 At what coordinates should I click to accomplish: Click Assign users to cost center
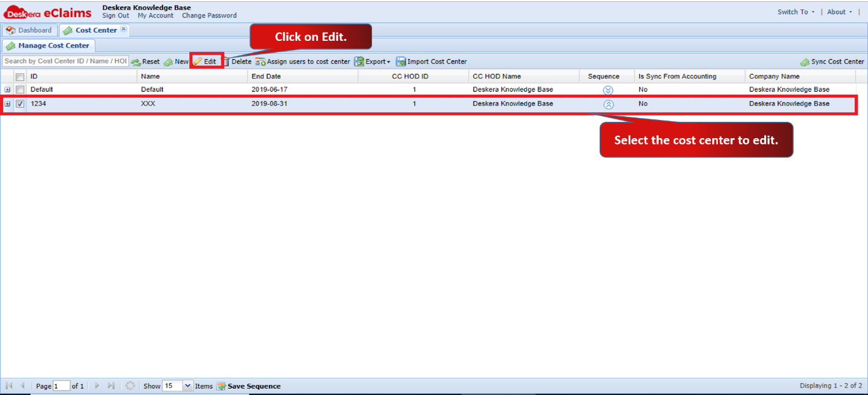tap(302, 62)
